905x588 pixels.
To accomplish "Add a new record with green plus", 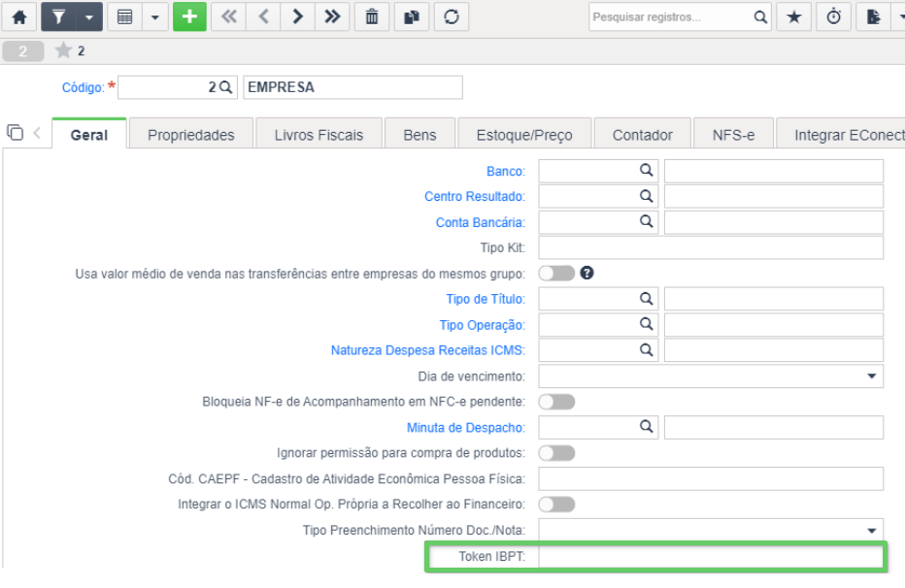I will pyautogui.click(x=189, y=16).
